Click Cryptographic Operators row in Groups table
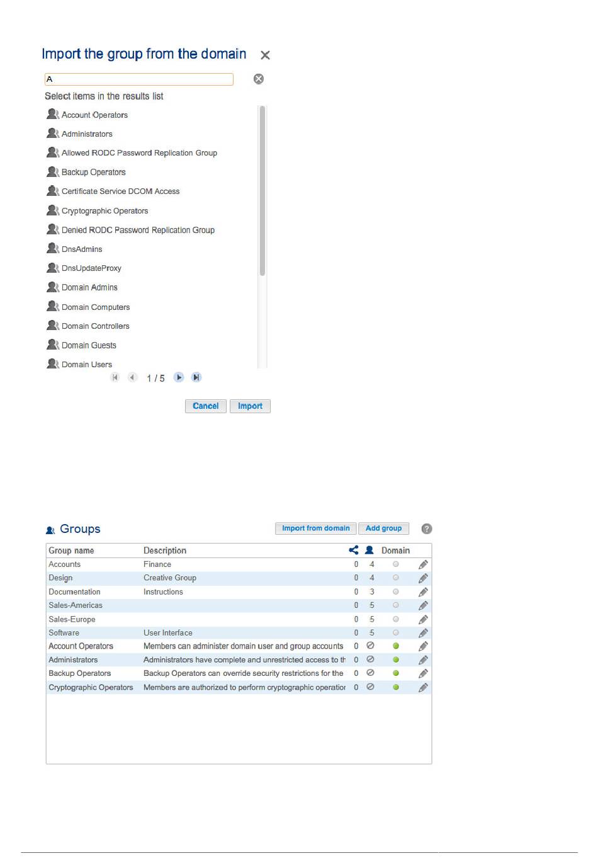This screenshot has width=598, height=868. point(239,688)
